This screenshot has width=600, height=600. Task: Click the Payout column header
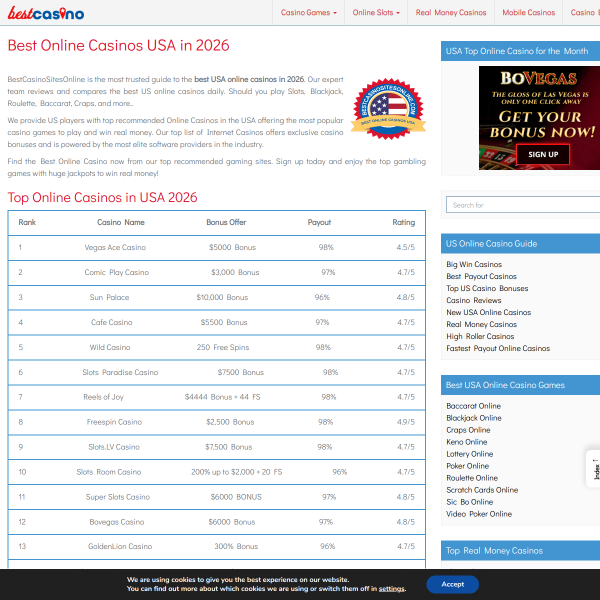319,223
